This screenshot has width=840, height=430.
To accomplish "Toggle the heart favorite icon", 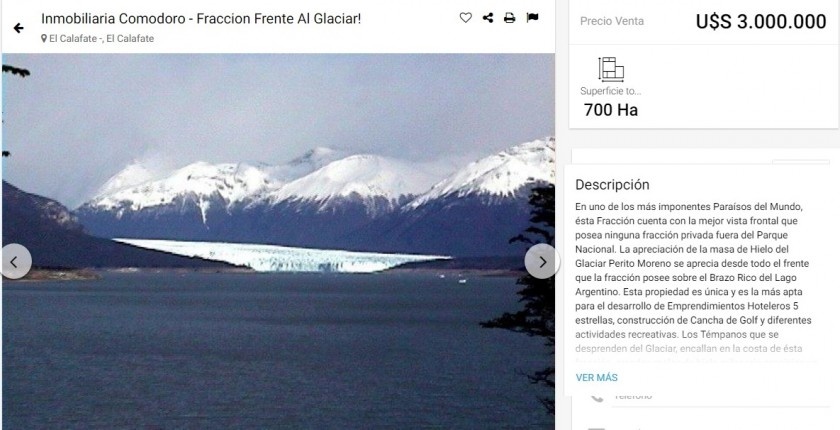I will coord(466,18).
